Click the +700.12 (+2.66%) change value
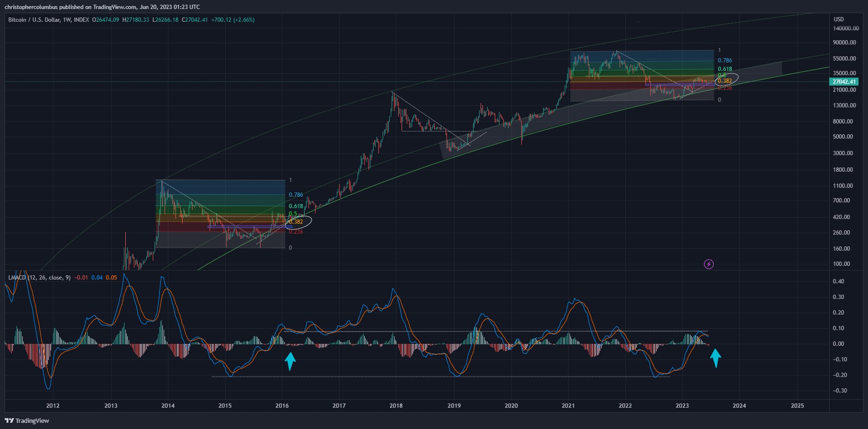The width and height of the screenshot is (868, 429). [x=233, y=20]
